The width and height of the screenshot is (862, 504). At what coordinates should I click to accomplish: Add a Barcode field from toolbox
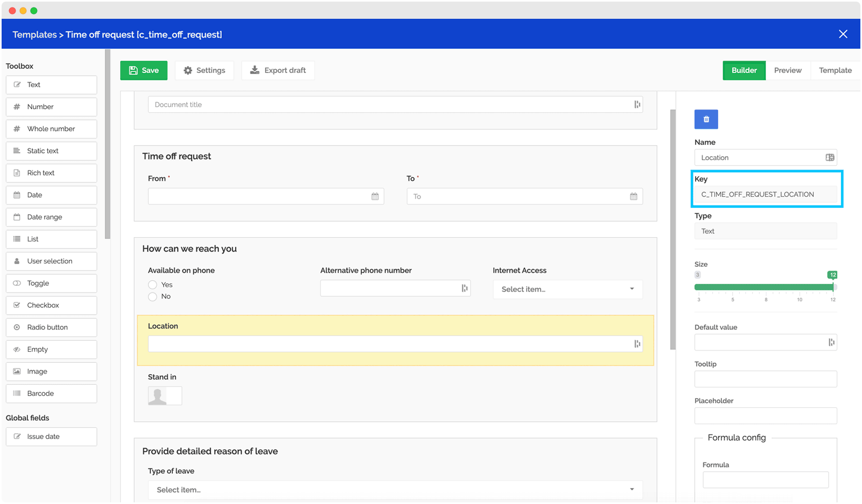(x=52, y=393)
